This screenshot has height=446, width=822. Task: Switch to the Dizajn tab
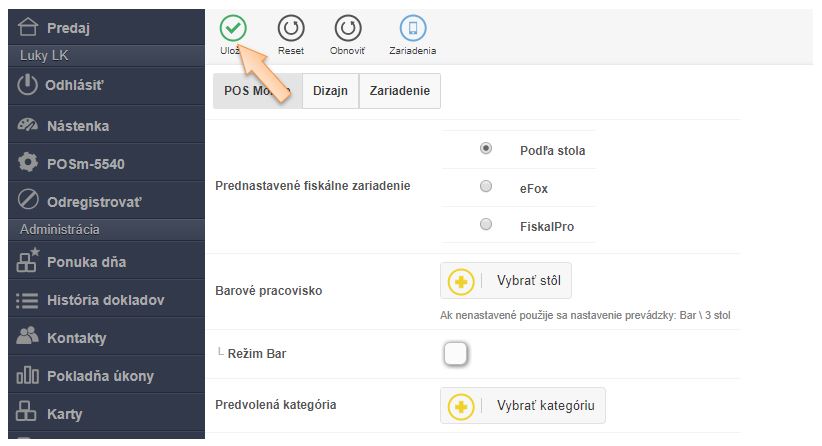(x=329, y=91)
